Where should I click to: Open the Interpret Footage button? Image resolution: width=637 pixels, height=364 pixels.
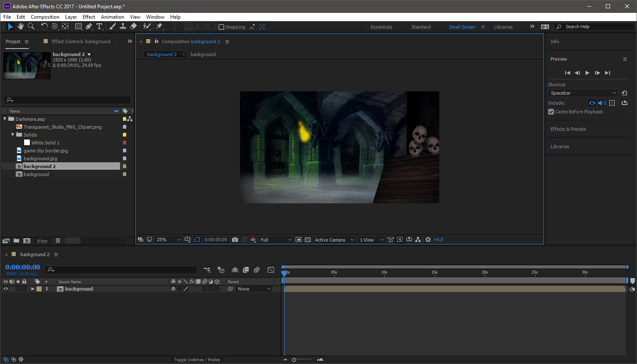(6, 241)
